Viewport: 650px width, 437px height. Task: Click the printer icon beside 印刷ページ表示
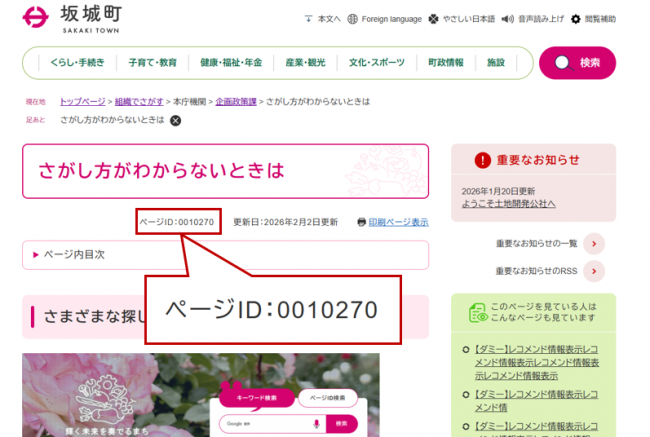tap(361, 222)
